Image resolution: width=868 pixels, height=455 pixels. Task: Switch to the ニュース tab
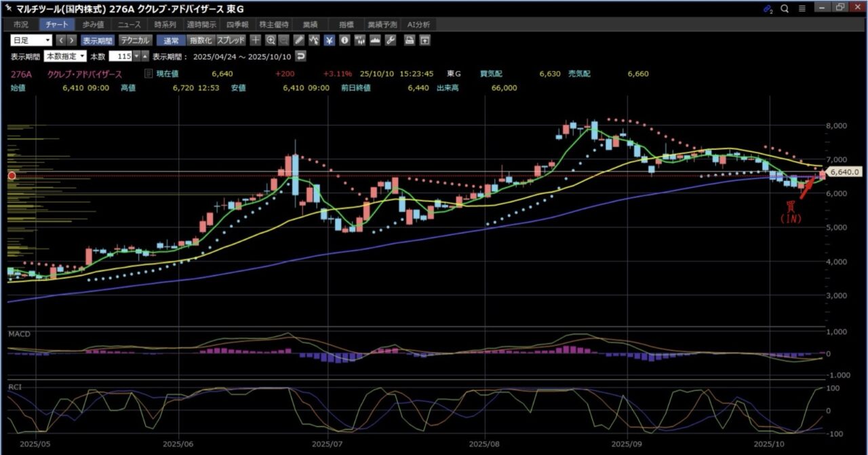129,24
